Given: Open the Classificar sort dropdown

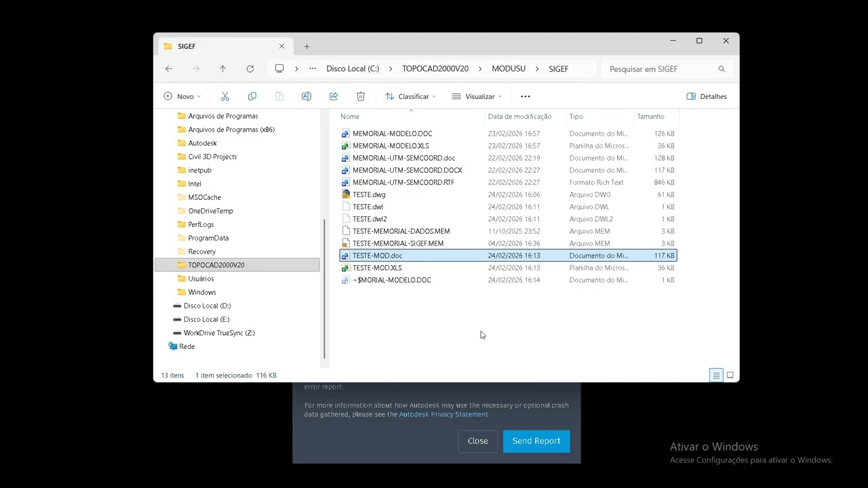Looking at the screenshot, I should pyautogui.click(x=411, y=96).
